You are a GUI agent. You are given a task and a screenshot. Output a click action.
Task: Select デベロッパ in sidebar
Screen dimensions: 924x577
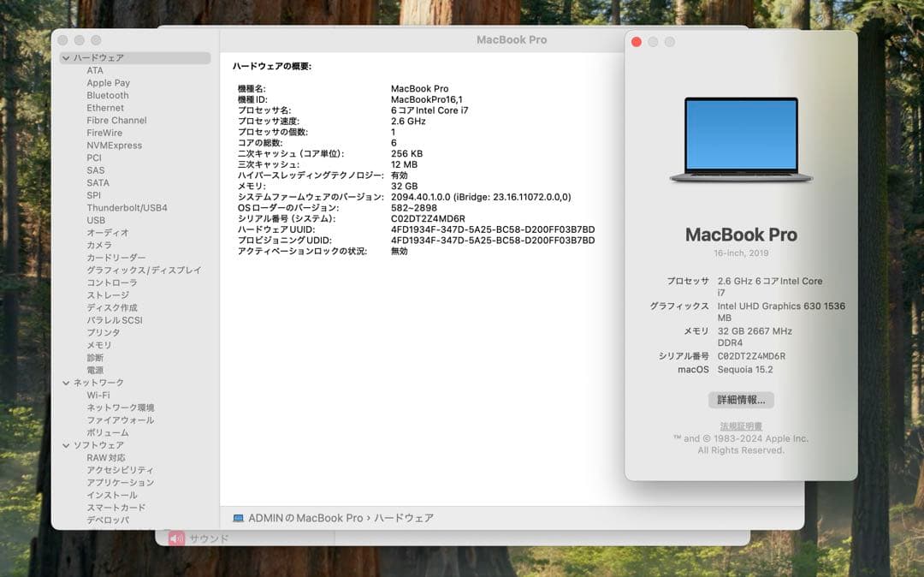tap(108, 520)
